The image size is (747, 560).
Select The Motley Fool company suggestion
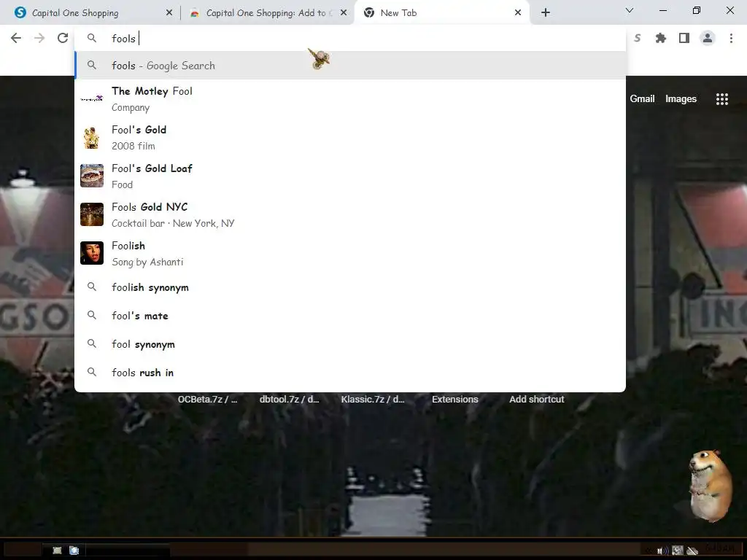coord(350,98)
